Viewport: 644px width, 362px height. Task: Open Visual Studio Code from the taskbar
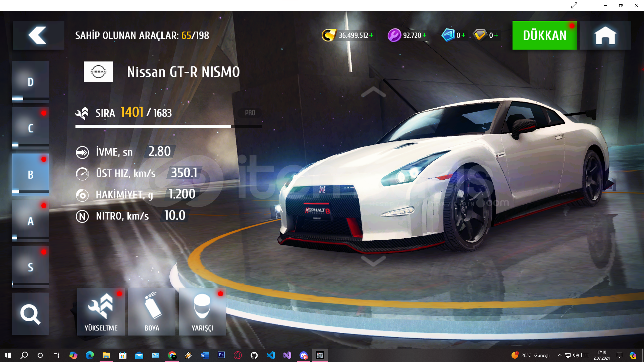point(270,355)
